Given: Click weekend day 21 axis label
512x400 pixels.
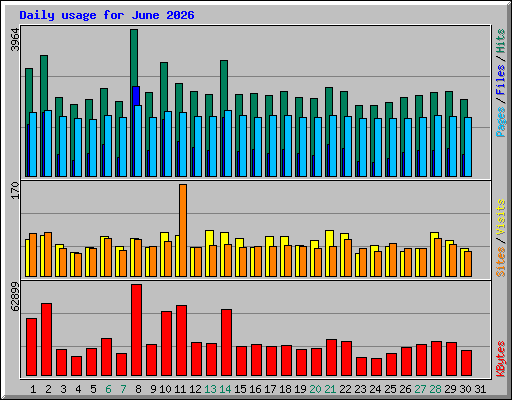Looking at the screenshot, I should pyautogui.click(x=330, y=389).
